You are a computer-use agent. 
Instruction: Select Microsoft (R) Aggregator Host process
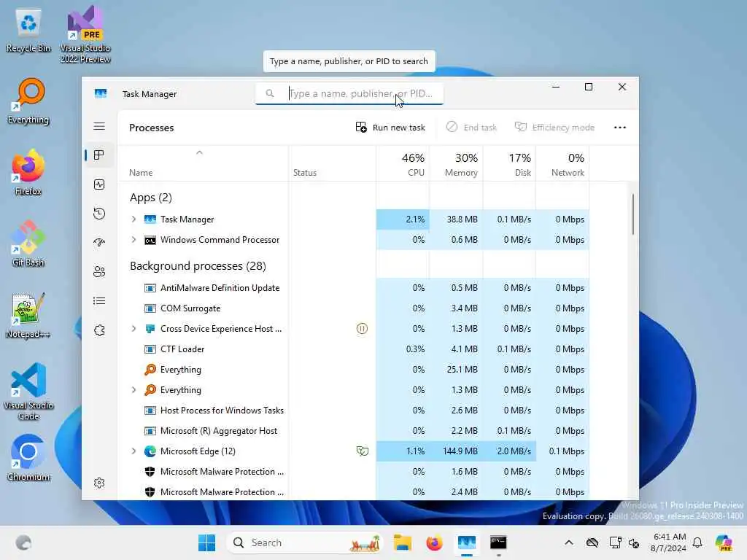(354, 431)
